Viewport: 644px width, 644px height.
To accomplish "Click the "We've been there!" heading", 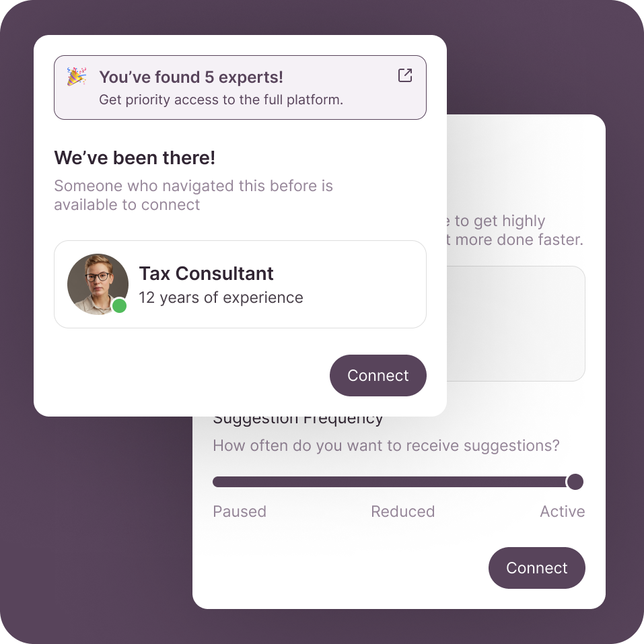I will click(135, 157).
